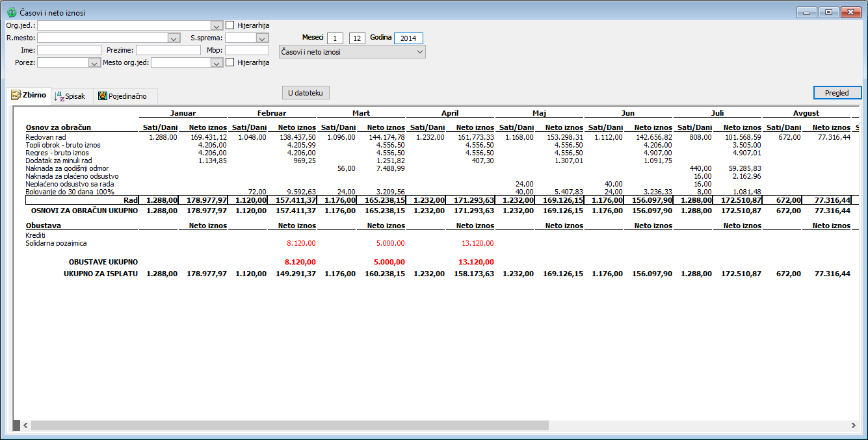This screenshot has width=868, height=440.
Task: Click the Mbp input box
Action: click(246, 50)
